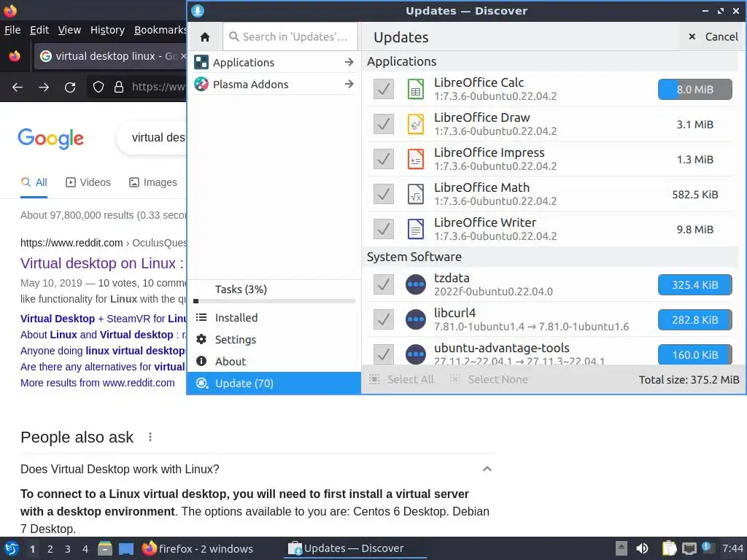Switch to virtual desktop 3 in pager
Screen dimensions: 747x560
click(67, 549)
